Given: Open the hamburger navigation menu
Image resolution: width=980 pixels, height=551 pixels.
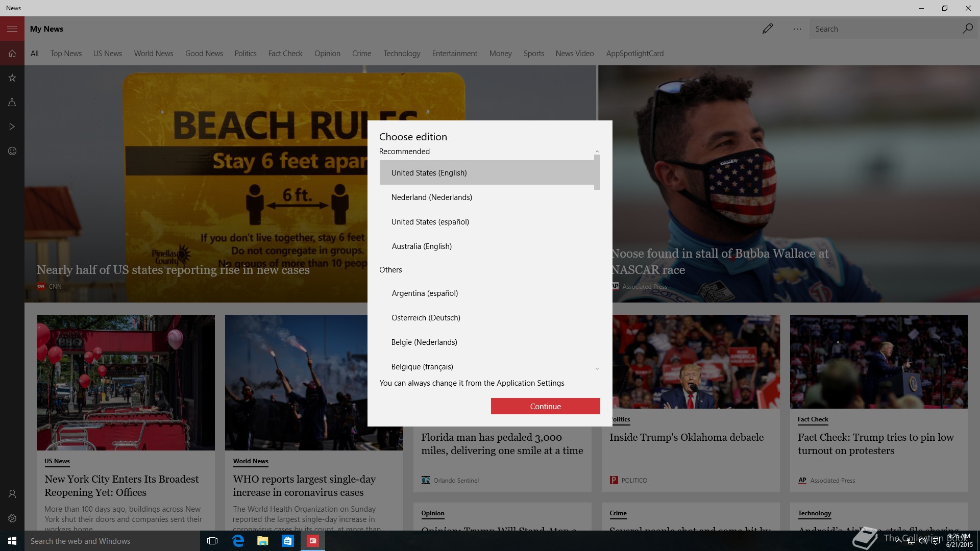Looking at the screenshot, I should tap(12, 29).
